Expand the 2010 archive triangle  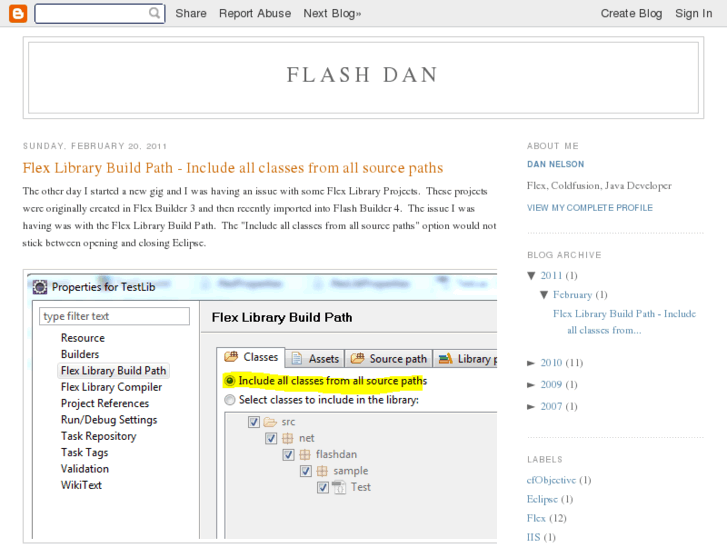tap(531, 363)
